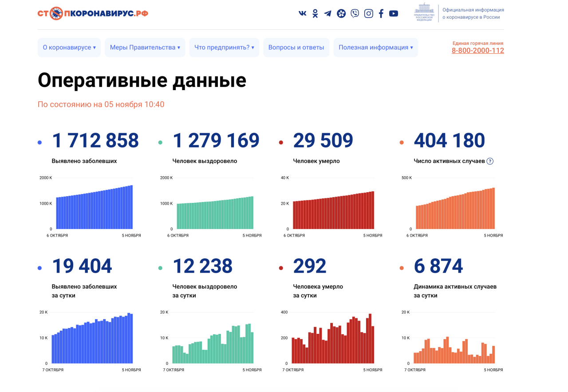Click Официальная информация о коронавирусе в России text
The image size is (568, 392).
[473, 13]
